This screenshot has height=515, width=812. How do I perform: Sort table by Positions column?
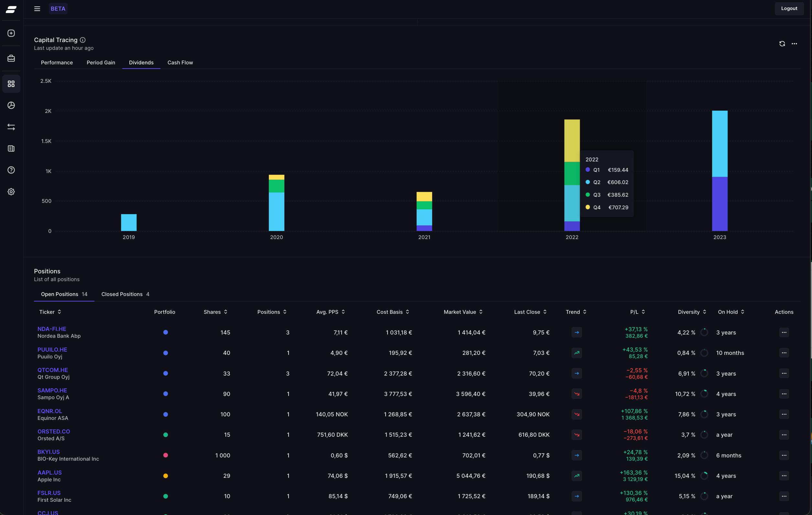point(272,312)
